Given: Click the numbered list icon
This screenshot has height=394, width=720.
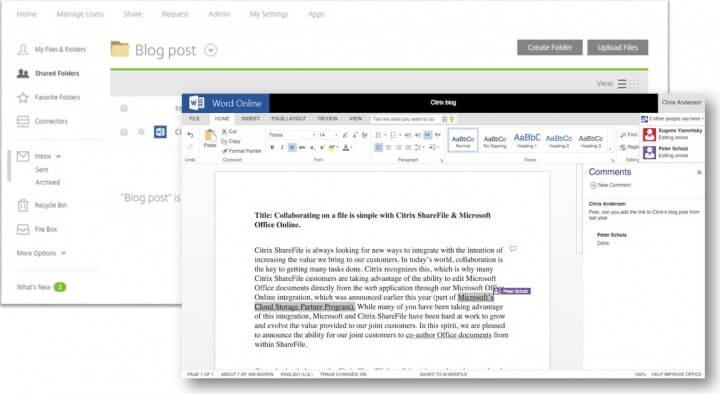Looking at the screenshot, I should 393,135.
